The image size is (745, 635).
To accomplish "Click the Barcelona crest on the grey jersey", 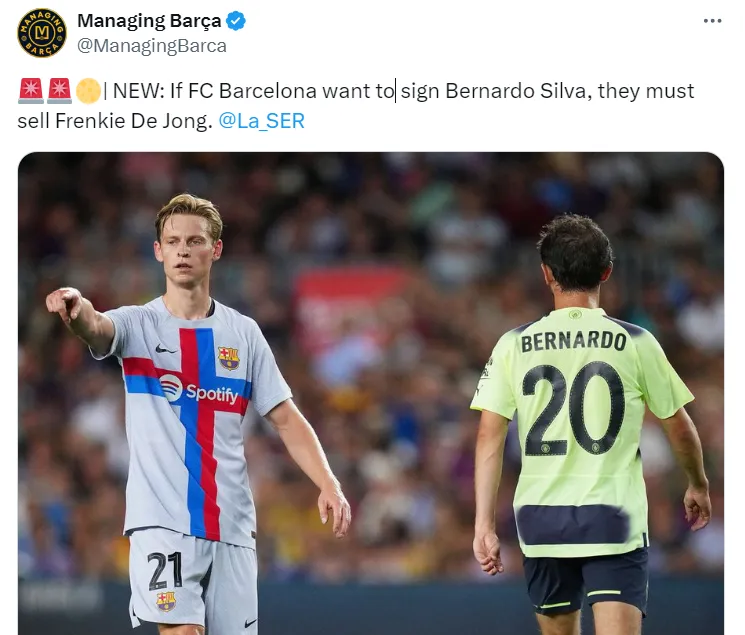I will tap(229, 358).
